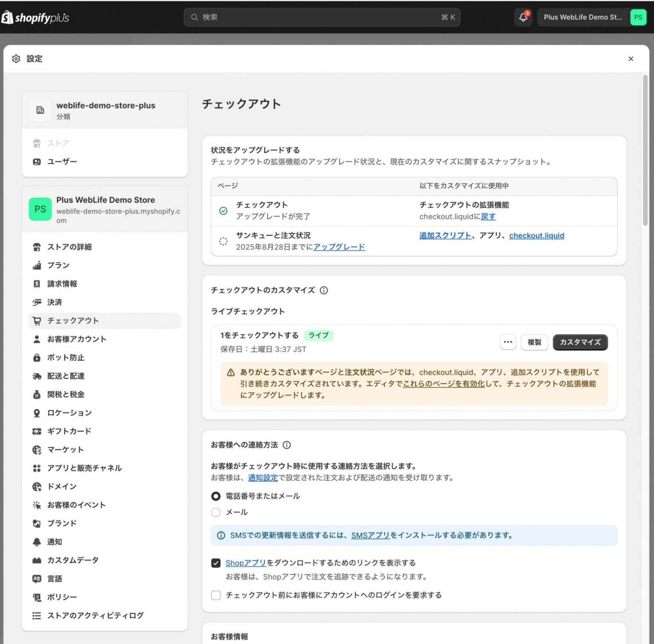Select the location pin icon for ロケーション

coord(37,413)
